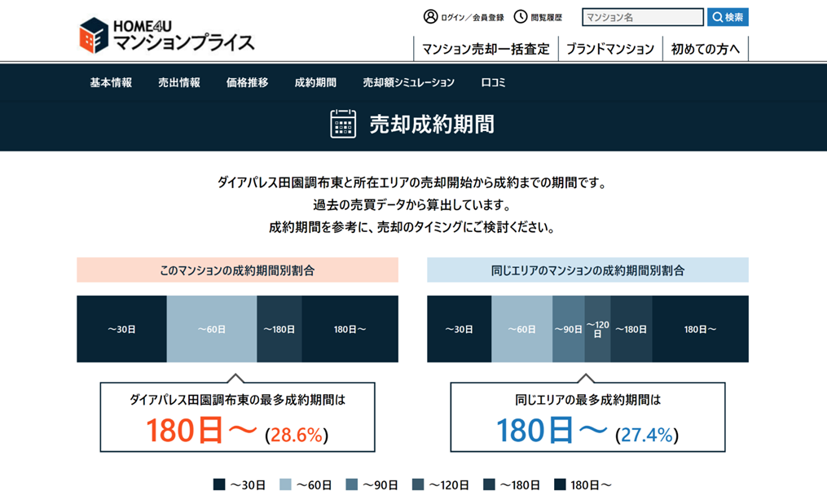The height and width of the screenshot is (504, 827).
Task: Open 初めての方へ menu
Action: coord(705,49)
